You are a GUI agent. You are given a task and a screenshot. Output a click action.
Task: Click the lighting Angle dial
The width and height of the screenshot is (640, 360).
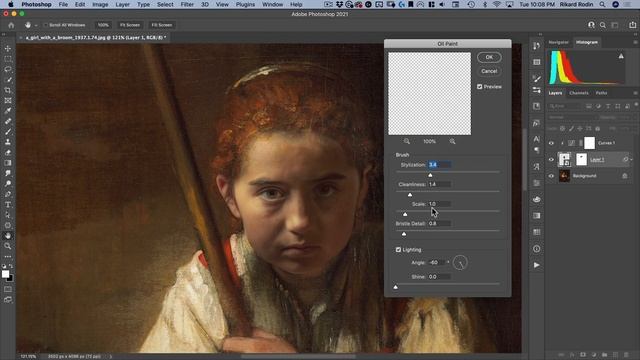[460, 262]
